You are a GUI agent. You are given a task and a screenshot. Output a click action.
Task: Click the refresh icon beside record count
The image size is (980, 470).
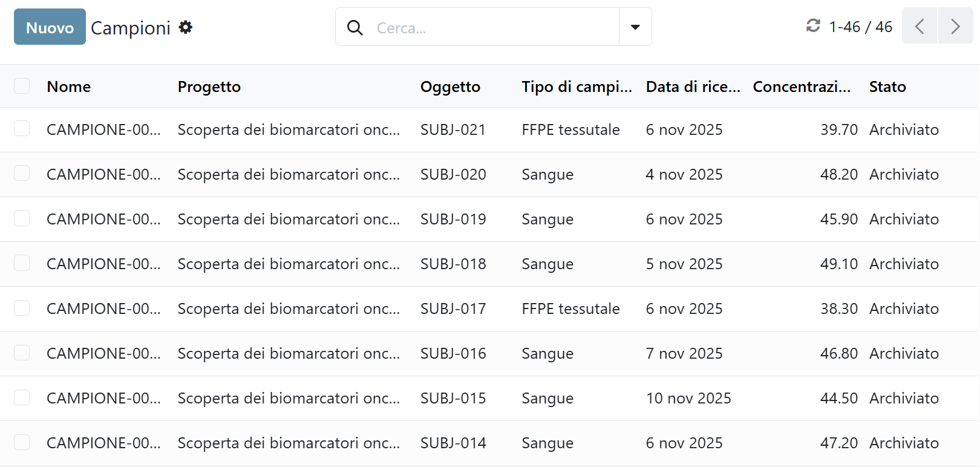813,25
